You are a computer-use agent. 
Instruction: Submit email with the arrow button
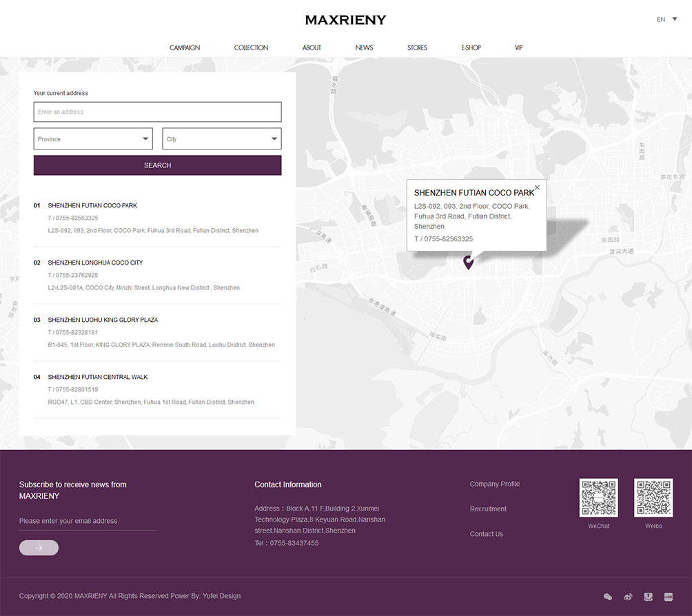click(x=39, y=548)
